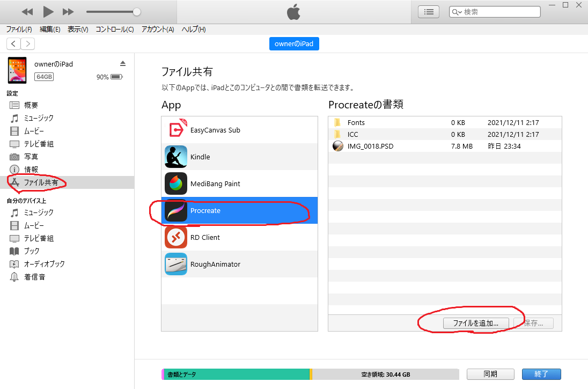
Task: Open the 表示(V) menu
Action: point(78,30)
